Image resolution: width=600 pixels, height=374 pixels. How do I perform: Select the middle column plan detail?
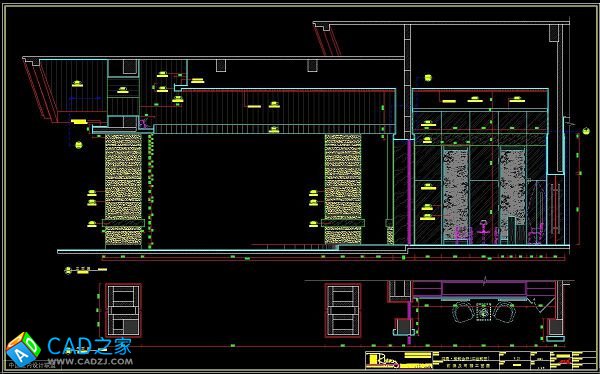click(x=343, y=310)
